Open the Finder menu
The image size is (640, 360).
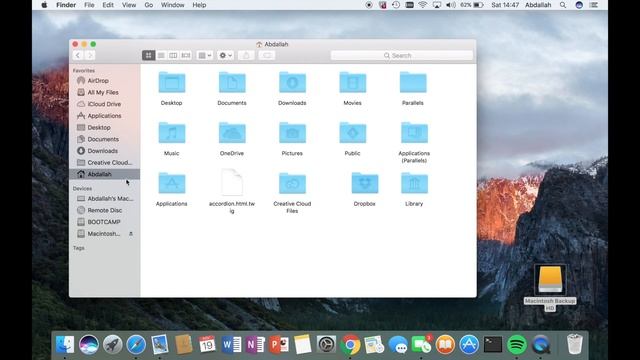pos(66,5)
